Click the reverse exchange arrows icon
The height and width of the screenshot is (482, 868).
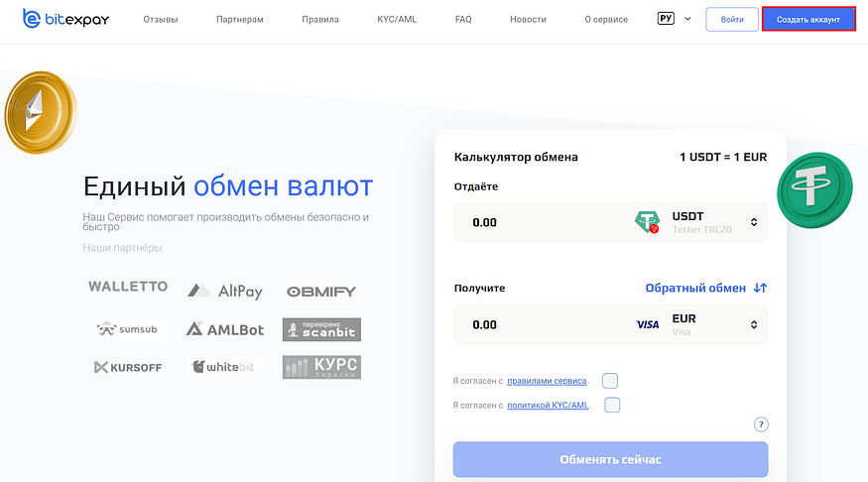click(761, 288)
